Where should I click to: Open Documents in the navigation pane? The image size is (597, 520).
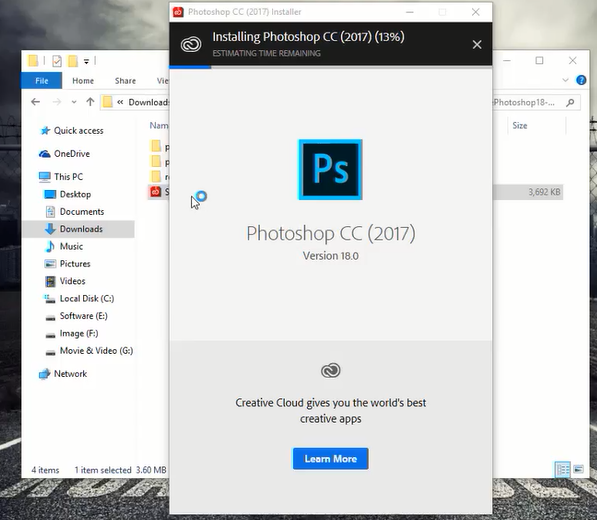[x=75, y=212]
